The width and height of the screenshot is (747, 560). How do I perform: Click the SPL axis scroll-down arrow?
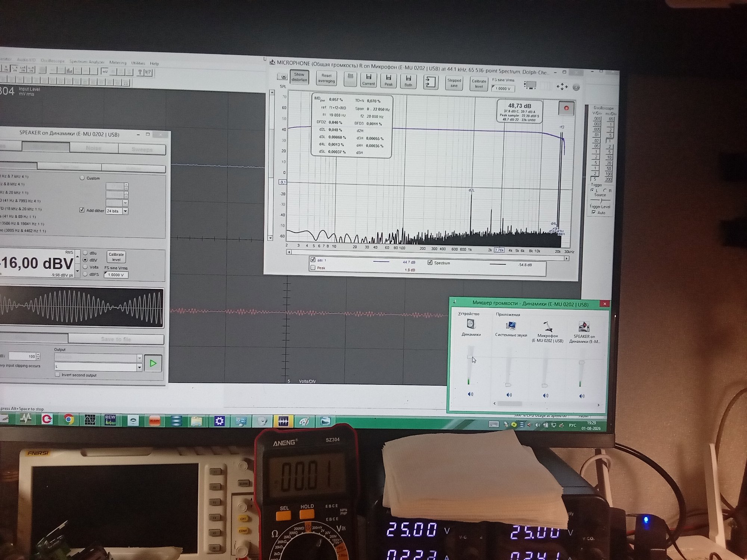270,238
